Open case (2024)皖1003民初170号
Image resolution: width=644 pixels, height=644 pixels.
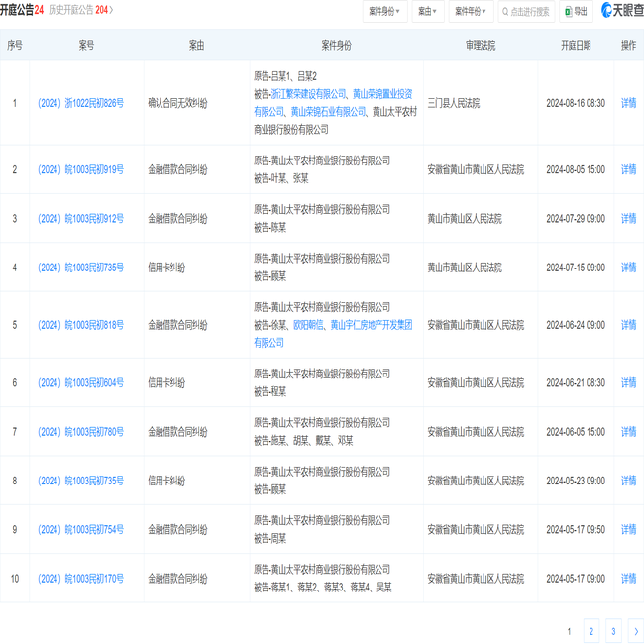pyautogui.click(x=80, y=579)
